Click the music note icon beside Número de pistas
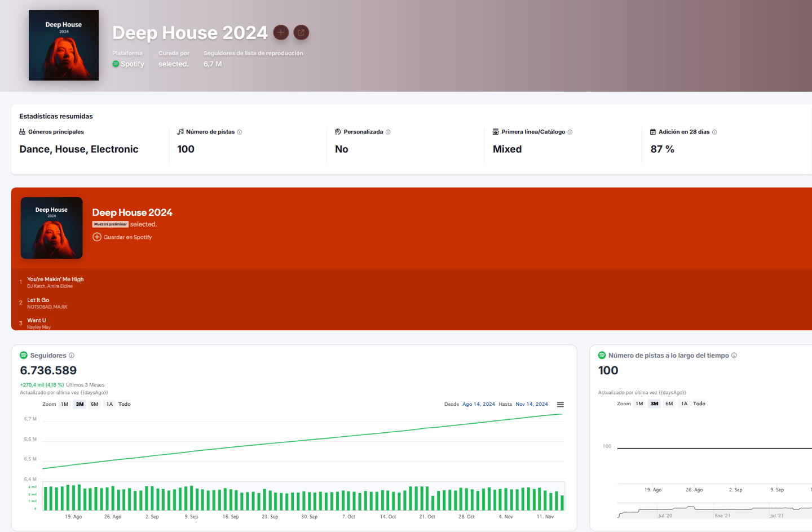812x532 pixels. (x=180, y=132)
